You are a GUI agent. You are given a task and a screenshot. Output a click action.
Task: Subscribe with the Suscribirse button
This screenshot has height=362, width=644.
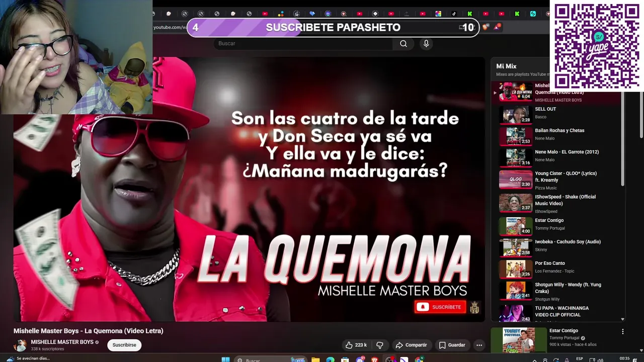124,345
